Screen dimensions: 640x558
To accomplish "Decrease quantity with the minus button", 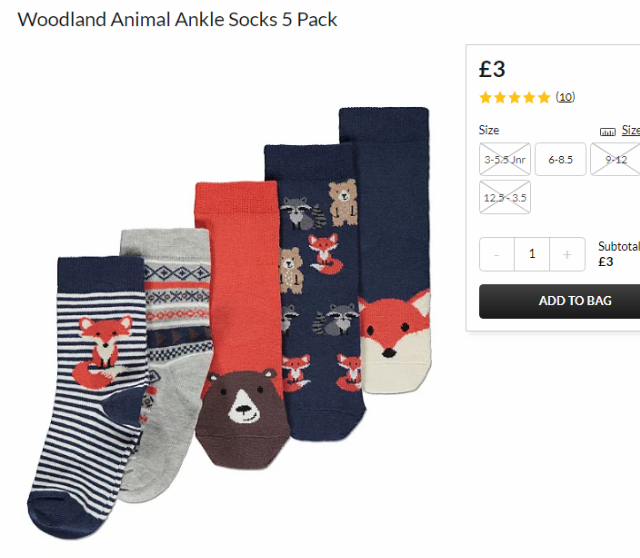I will [497, 254].
